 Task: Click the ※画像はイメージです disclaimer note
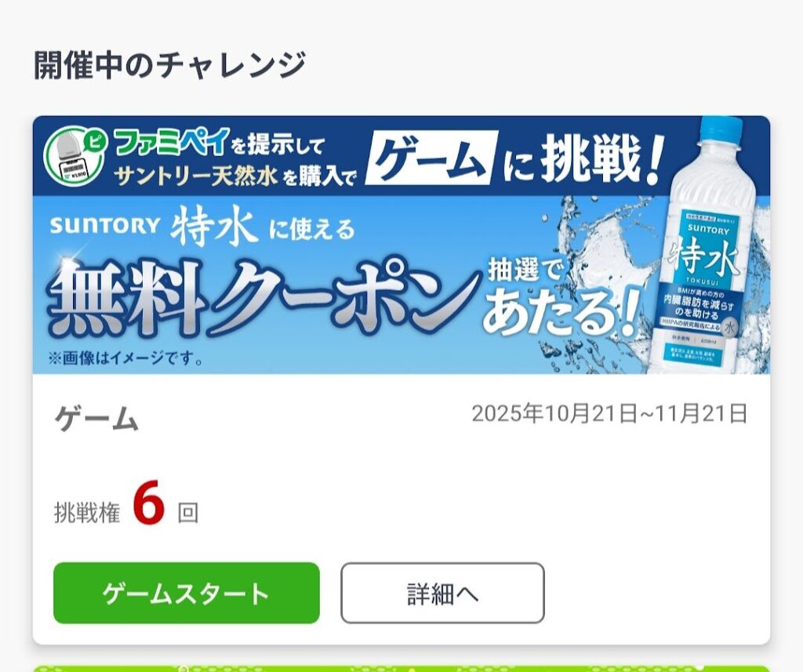(125, 358)
